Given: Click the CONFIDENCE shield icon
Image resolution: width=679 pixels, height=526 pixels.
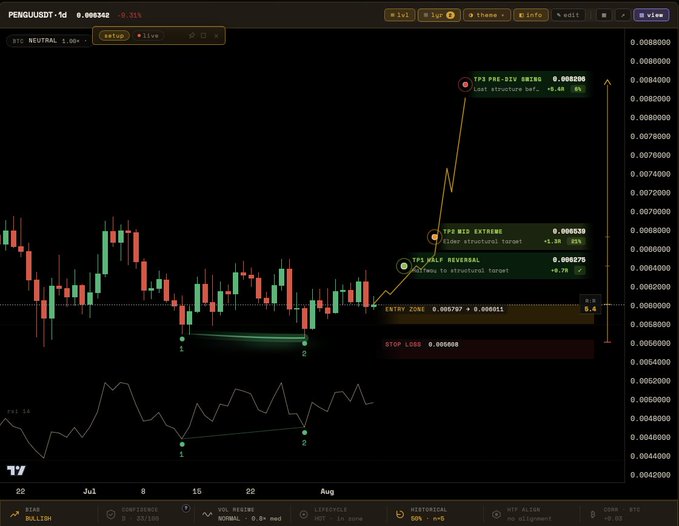Looking at the screenshot, I should point(111,514).
